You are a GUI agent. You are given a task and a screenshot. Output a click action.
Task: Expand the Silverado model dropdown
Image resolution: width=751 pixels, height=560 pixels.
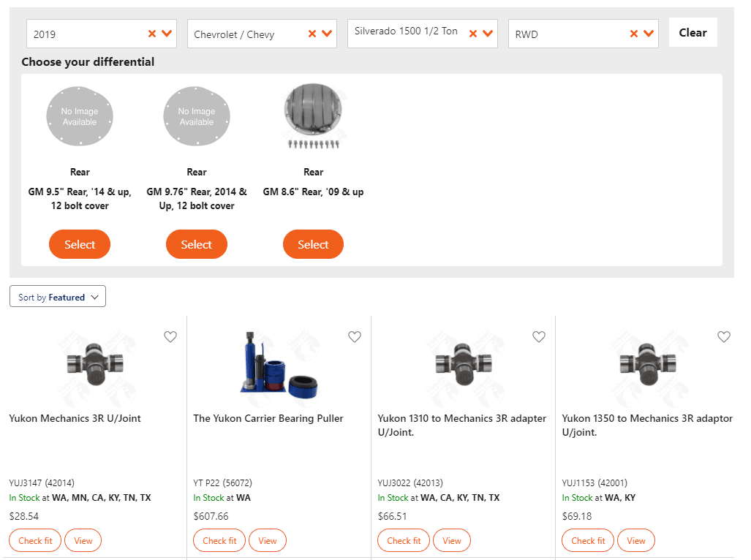click(x=488, y=33)
